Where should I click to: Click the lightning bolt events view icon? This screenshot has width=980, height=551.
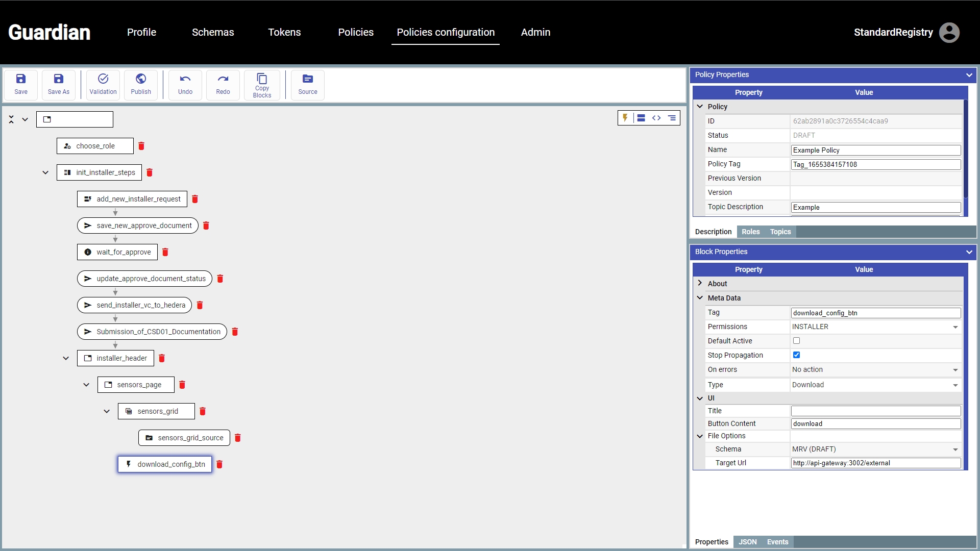(625, 118)
